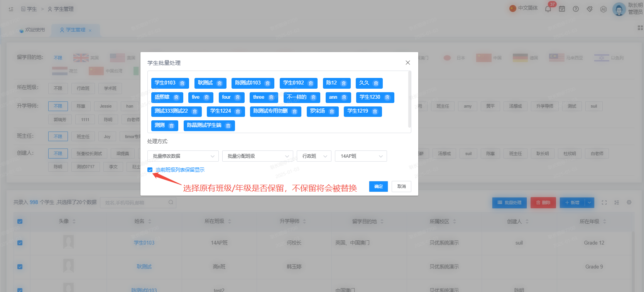This screenshot has width=644, height=292.
Task: Confirm batch processing with 确定
Action: point(379,186)
